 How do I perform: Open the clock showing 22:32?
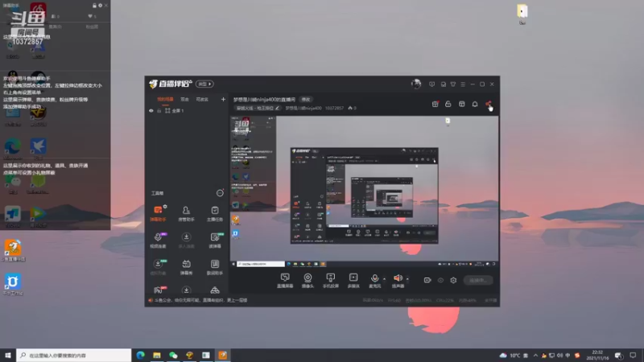click(597, 356)
